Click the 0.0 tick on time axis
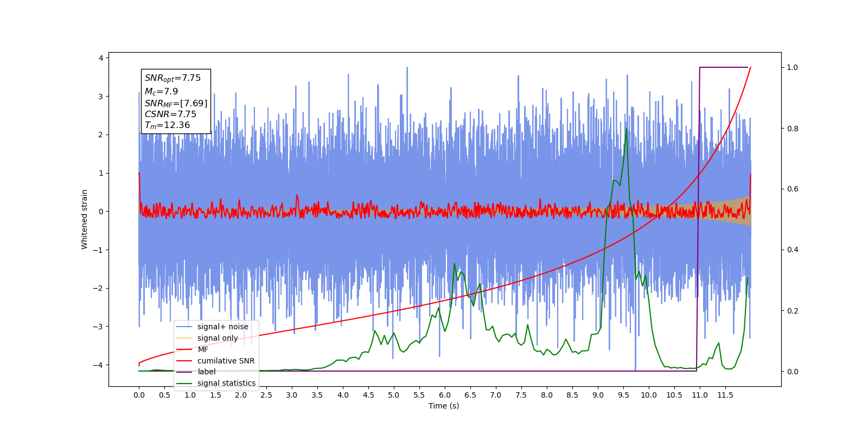This screenshot has height=434, width=868. click(x=139, y=395)
